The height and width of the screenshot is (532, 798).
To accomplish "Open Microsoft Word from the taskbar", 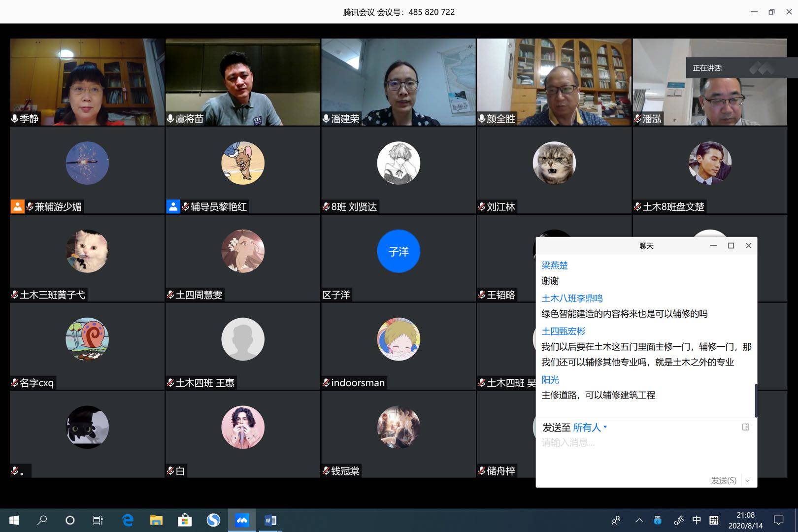I will coord(270,520).
